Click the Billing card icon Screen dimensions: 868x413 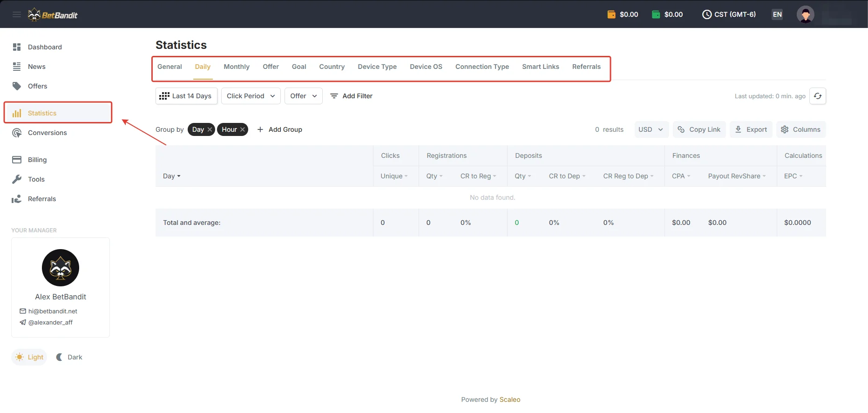click(x=17, y=160)
